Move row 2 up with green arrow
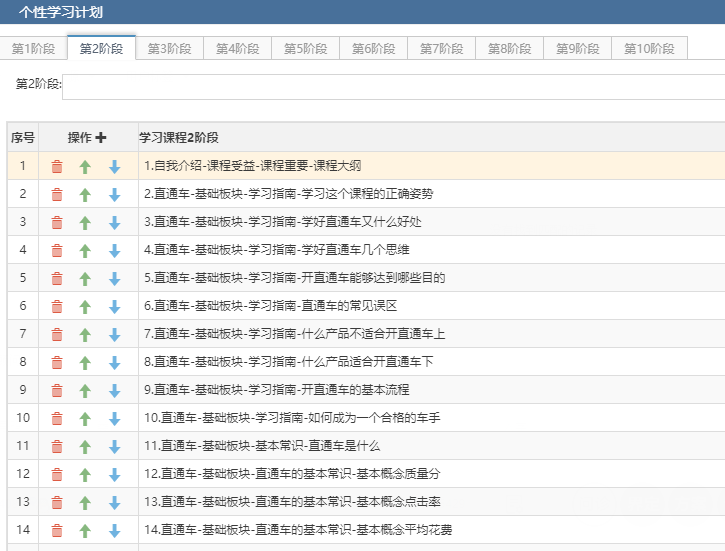 (x=85, y=195)
